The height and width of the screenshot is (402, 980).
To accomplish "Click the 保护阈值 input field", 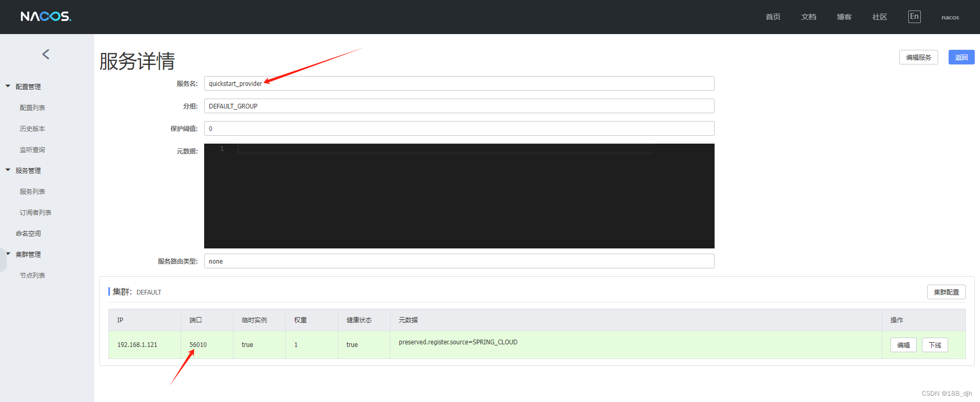I will (x=459, y=128).
